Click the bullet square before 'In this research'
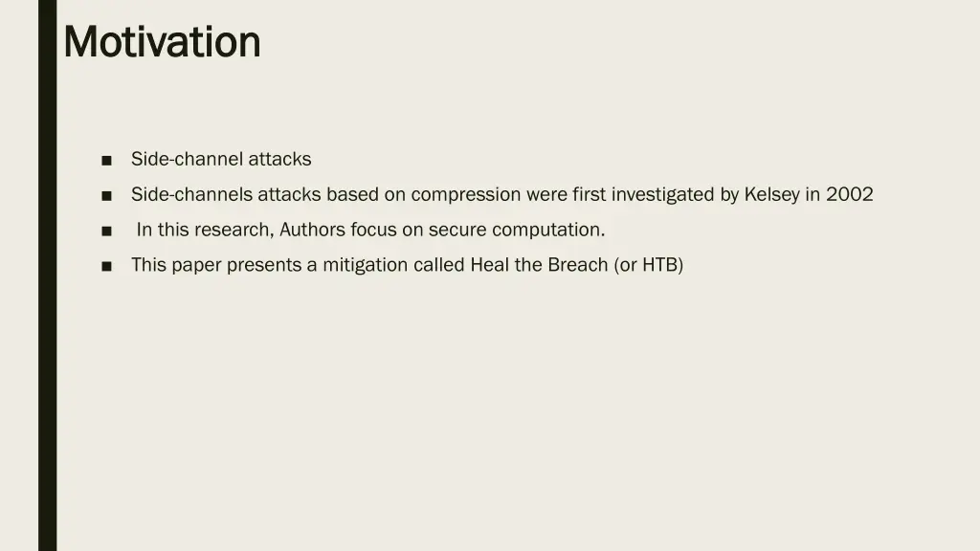Screen dimensions: 980x551 pyautogui.click(x=106, y=231)
